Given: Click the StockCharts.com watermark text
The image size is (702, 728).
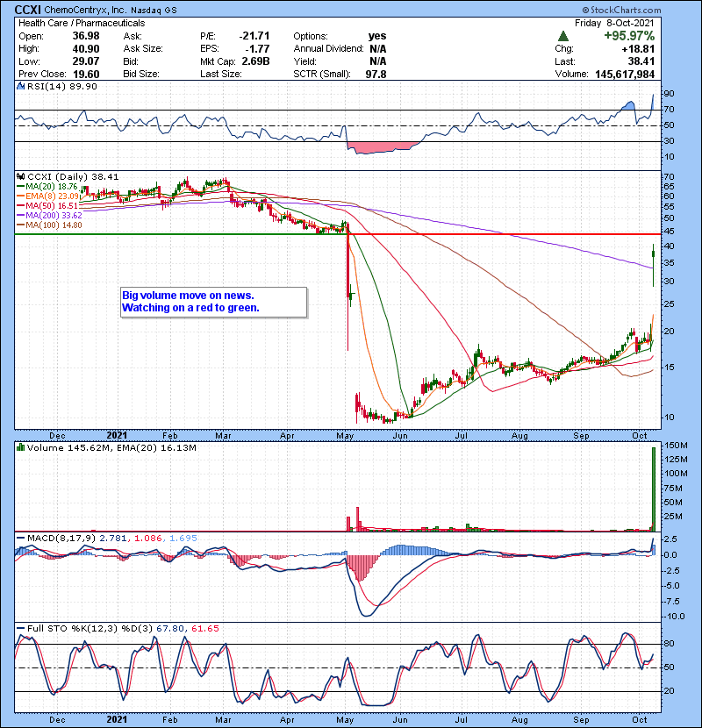Looking at the screenshot, I should [x=621, y=10].
